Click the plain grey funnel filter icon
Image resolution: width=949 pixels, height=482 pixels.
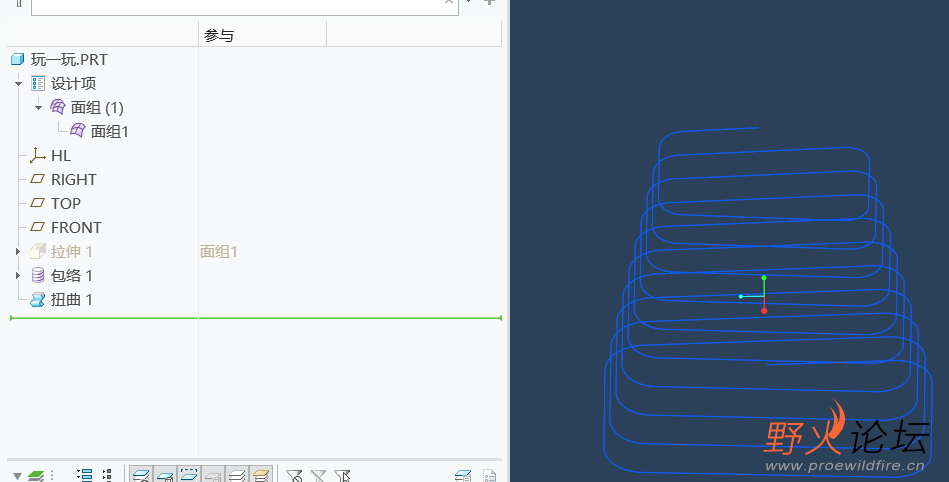pyautogui.click(x=318, y=476)
